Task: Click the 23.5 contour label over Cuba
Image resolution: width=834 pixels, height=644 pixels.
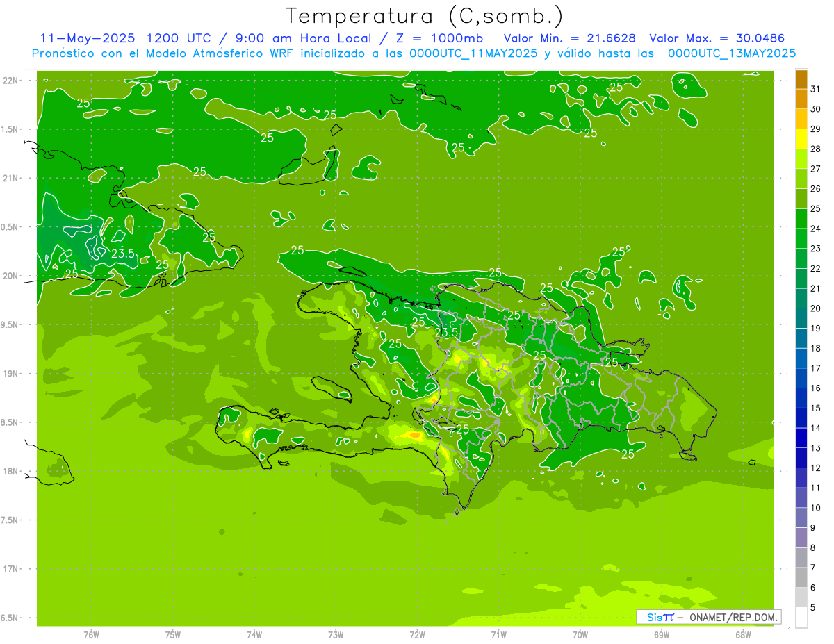Action: point(123,254)
